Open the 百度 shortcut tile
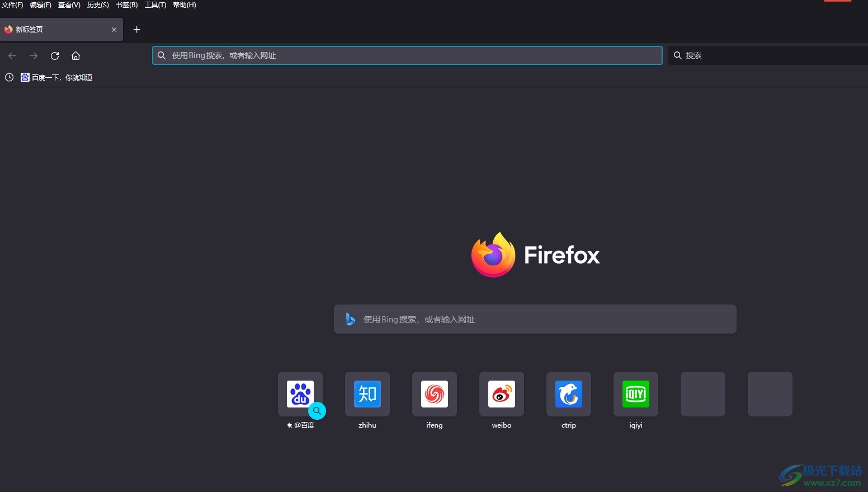This screenshot has height=492, width=868. [x=300, y=394]
